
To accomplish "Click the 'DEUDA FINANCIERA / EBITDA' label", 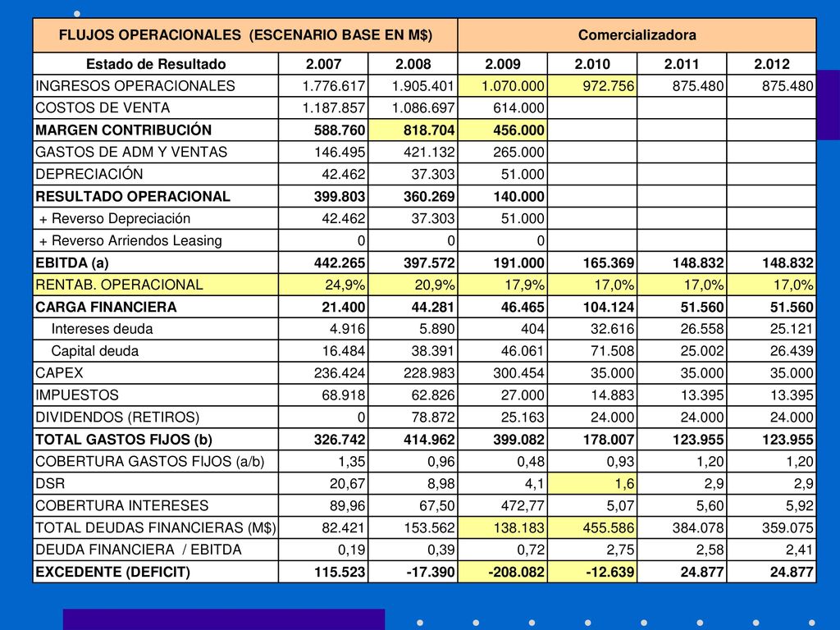I will (138, 550).
